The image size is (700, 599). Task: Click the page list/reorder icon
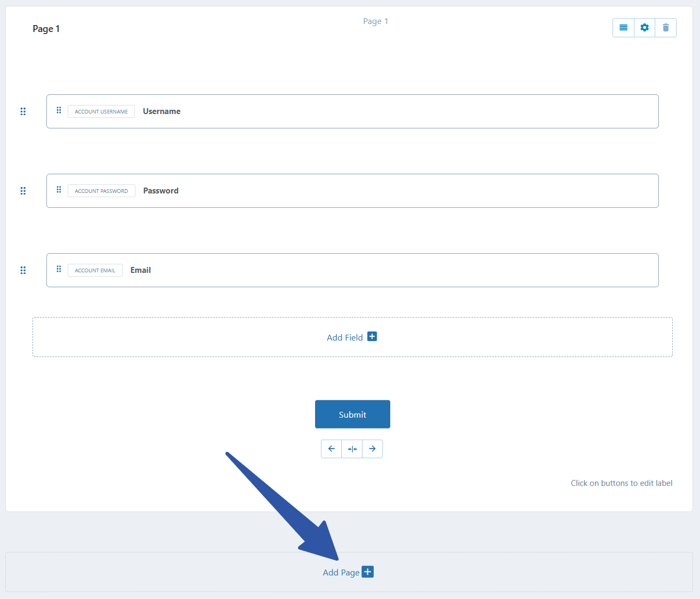623,28
